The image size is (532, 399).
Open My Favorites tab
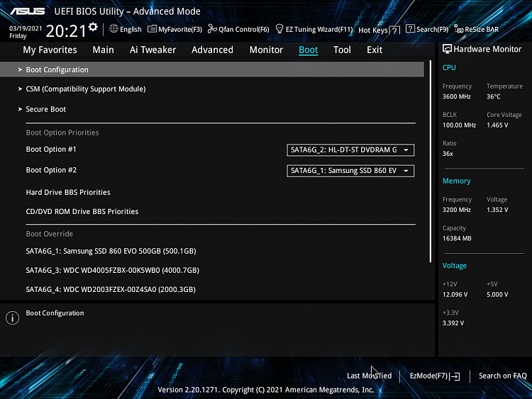click(x=50, y=50)
